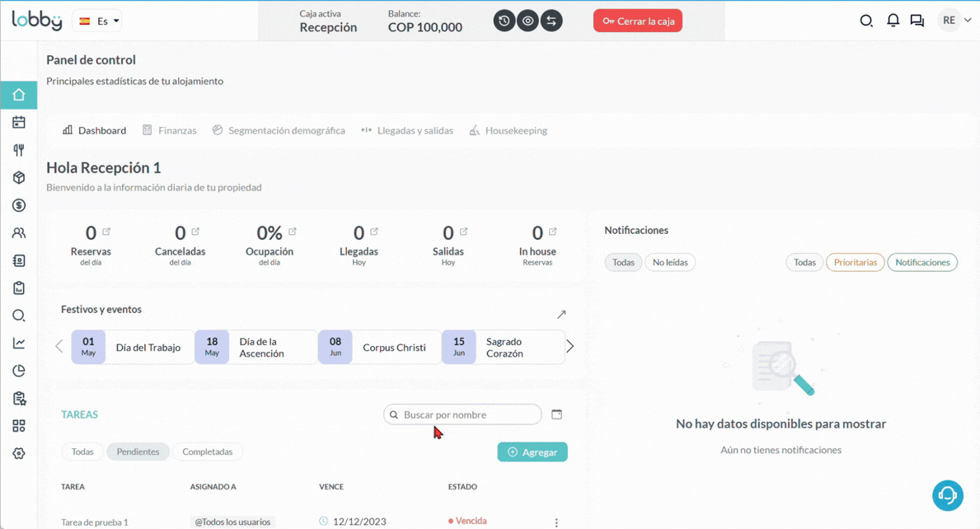Enable the Prioritarias notification filter
Screen dimensions: 980x529
pos(855,262)
